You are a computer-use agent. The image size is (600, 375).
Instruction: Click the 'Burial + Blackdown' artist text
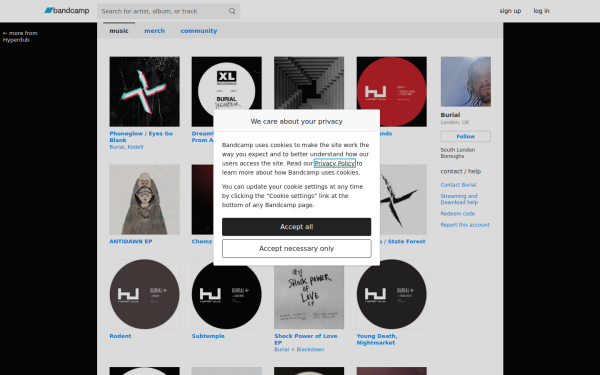(299, 349)
